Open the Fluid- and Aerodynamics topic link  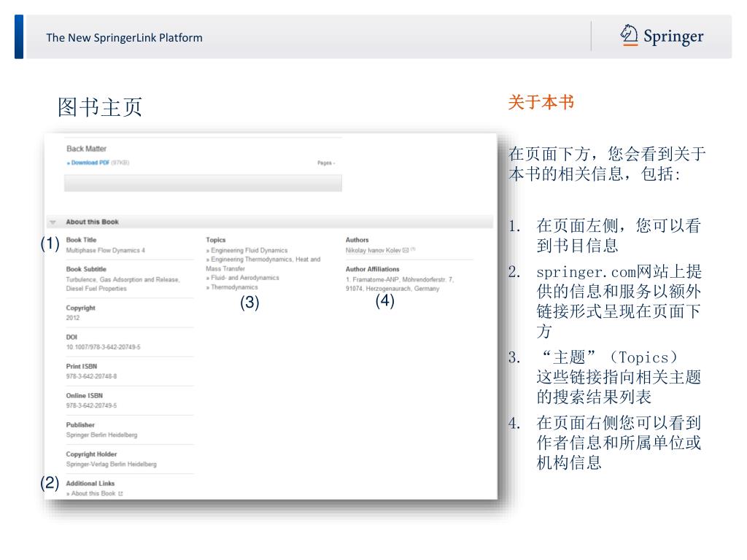pos(245,278)
